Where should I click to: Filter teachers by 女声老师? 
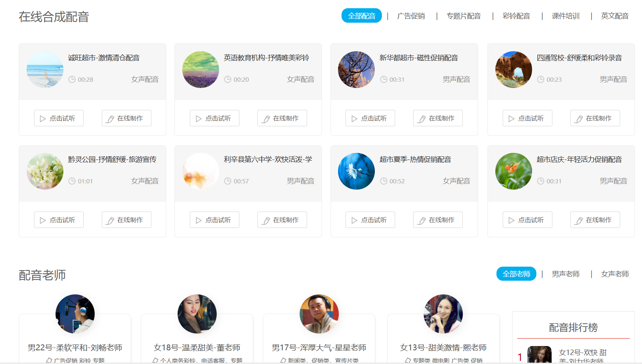click(615, 274)
